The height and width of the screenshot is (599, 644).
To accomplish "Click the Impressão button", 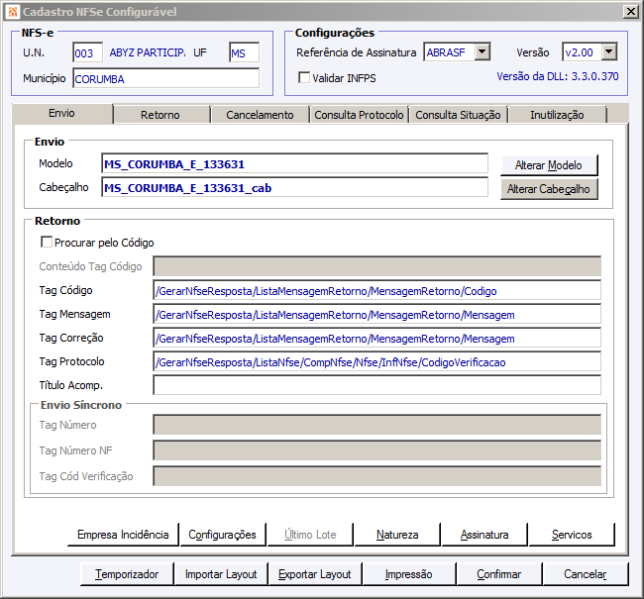I will [x=409, y=574].
